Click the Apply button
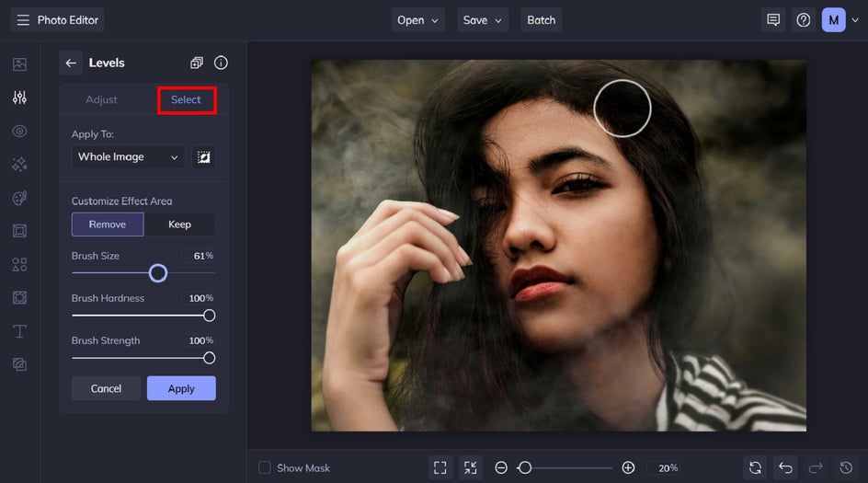 pyautogui.click(x=181, y=389)
